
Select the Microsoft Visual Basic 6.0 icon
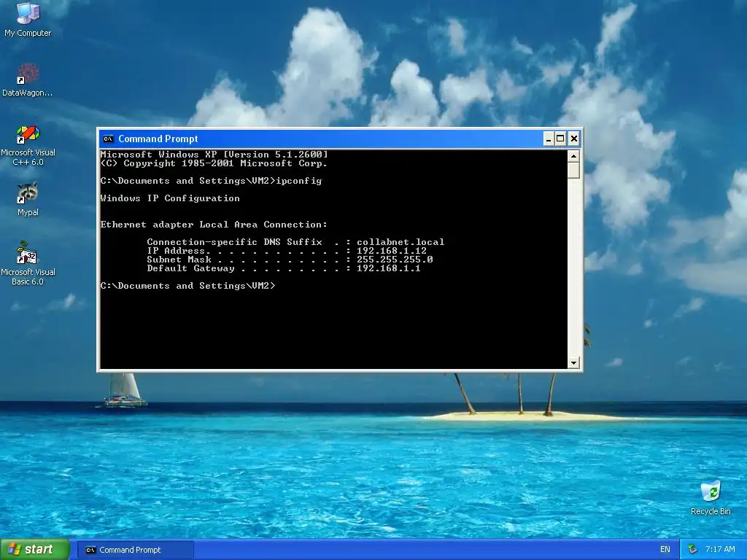point(28,263)
